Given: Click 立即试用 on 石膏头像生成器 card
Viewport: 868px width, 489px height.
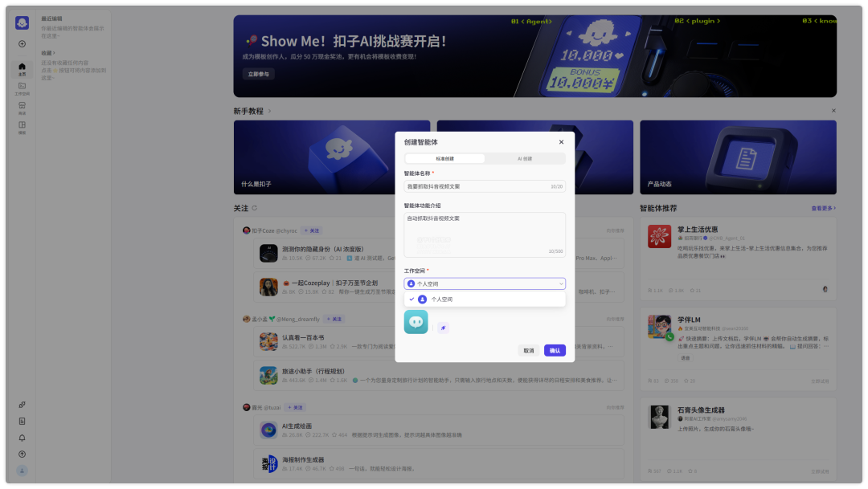Looking at the screenshot, I should (x=820, y=472).
